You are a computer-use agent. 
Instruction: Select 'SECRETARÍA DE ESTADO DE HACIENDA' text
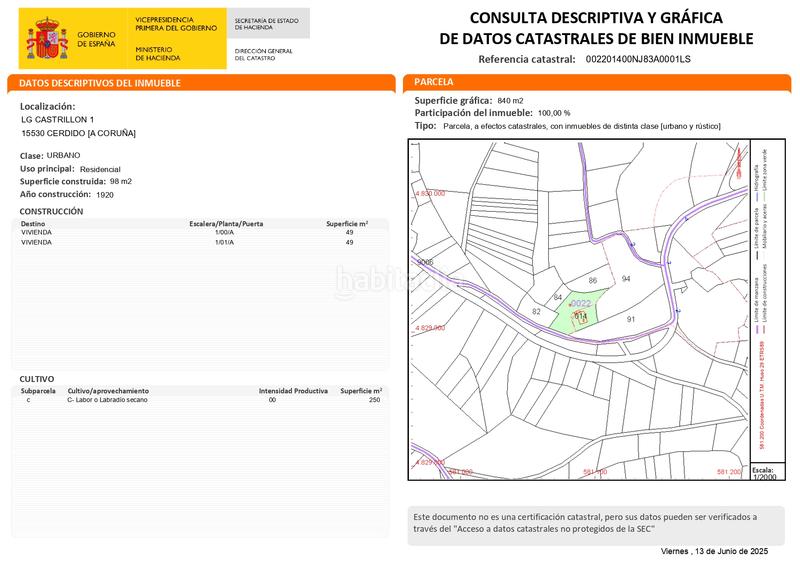[x=266, y=24]
